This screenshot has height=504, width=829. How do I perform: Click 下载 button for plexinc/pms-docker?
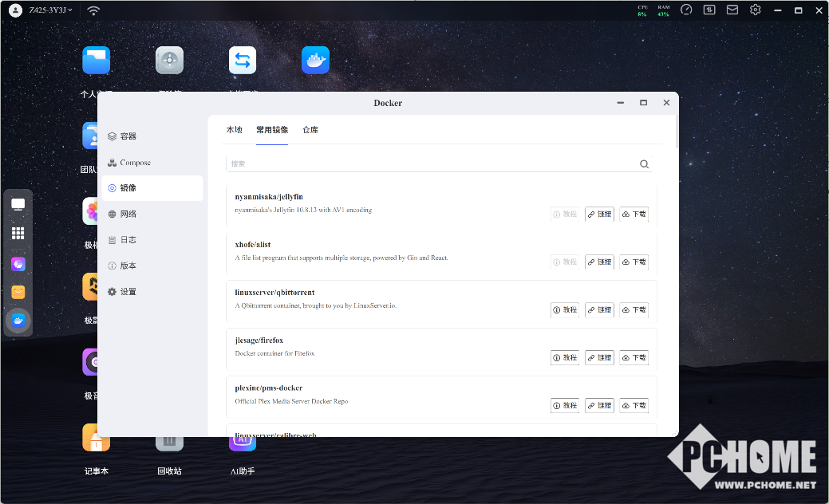tap(634, 406)
